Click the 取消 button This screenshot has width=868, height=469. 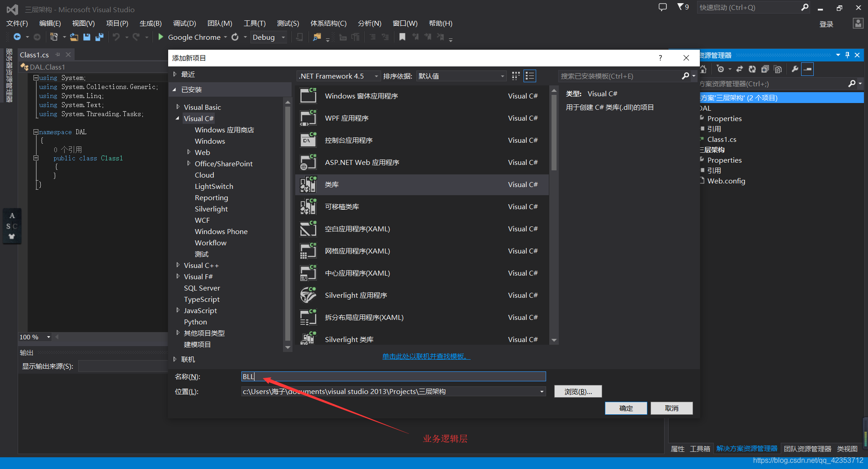coord(671,408)
